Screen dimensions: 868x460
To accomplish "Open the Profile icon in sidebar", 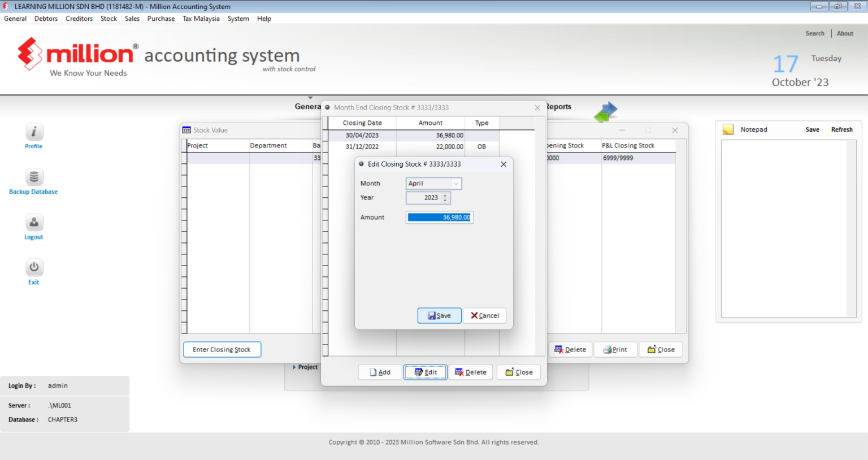I will coord(34,132).
